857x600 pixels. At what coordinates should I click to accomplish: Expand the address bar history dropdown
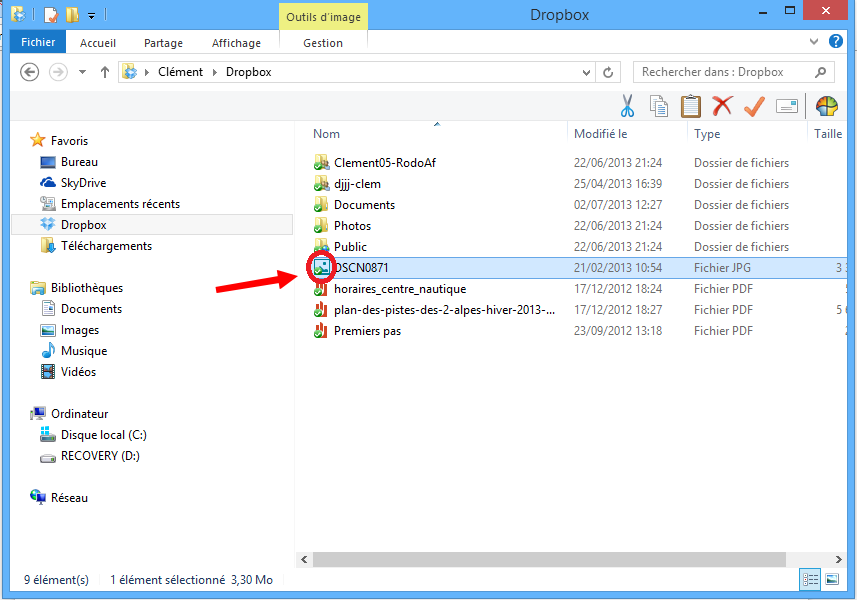tap(586, 72)
